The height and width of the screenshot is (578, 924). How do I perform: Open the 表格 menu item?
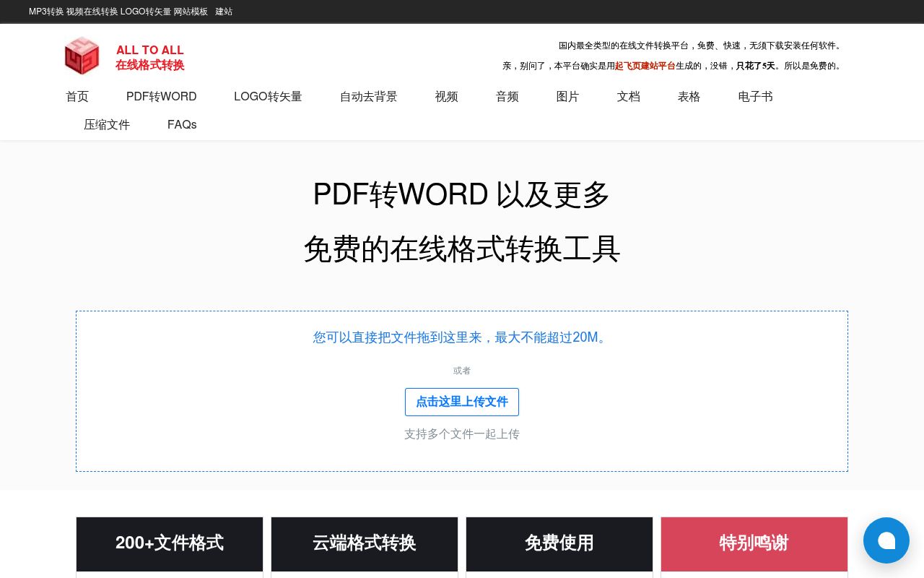pyautogui.click(x=689, y=97)
